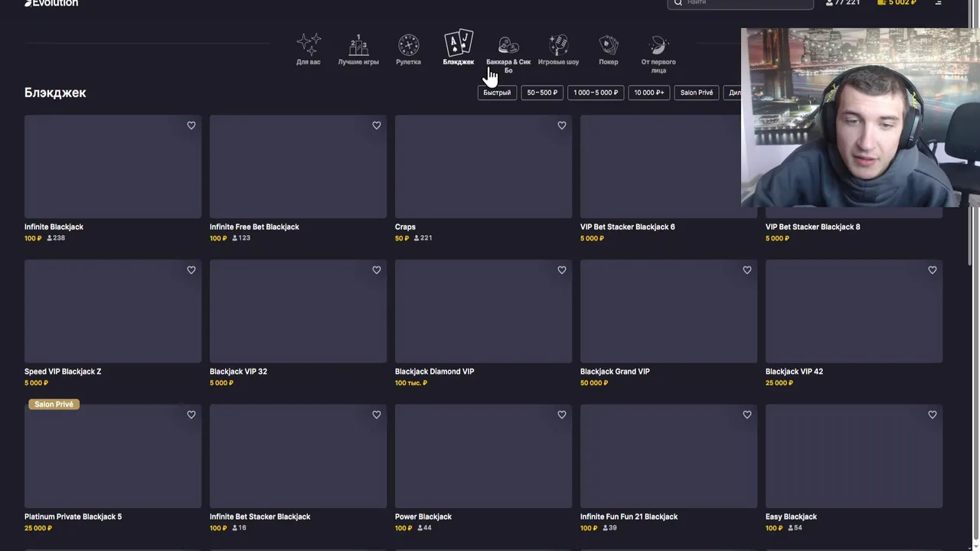Open the Лучшие игры podium category

[358, 50]
